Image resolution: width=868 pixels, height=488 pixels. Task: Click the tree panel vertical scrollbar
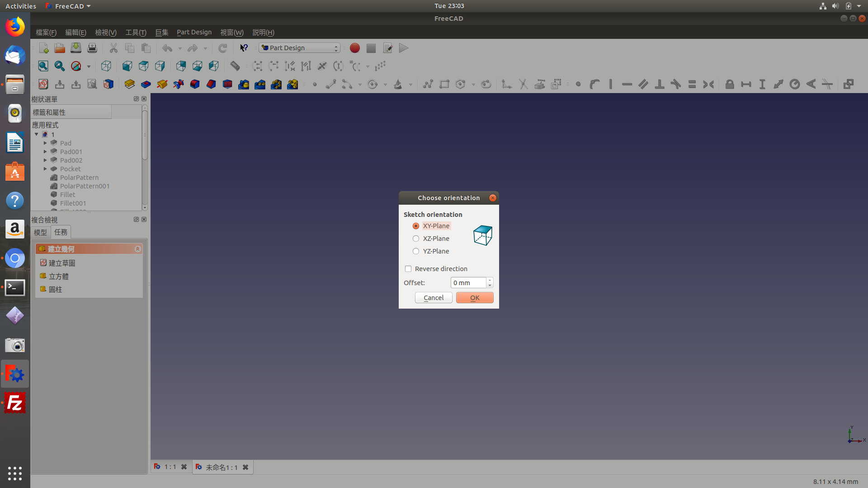(145, 136)
